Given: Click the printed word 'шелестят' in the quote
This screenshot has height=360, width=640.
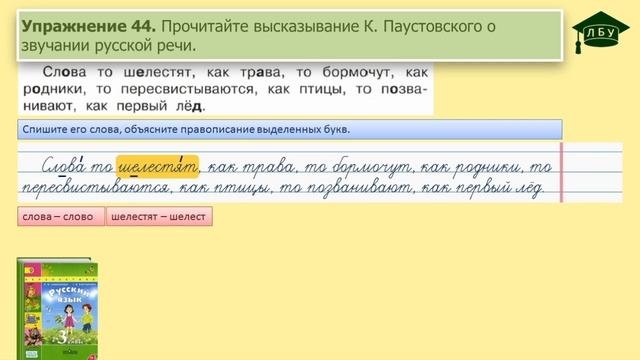Looking at the screenshot, I should [x=159, y=72].
